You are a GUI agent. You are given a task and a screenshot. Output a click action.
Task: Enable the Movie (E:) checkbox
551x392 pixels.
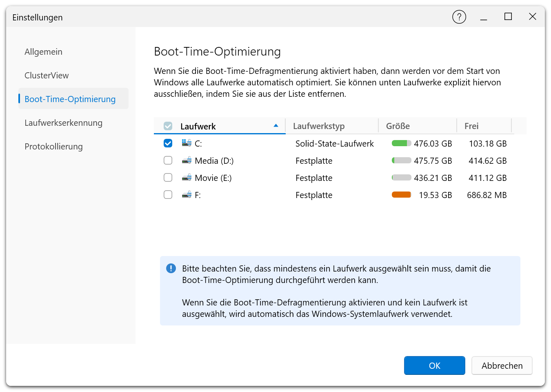pyautogui.click(x=168, y=178)
